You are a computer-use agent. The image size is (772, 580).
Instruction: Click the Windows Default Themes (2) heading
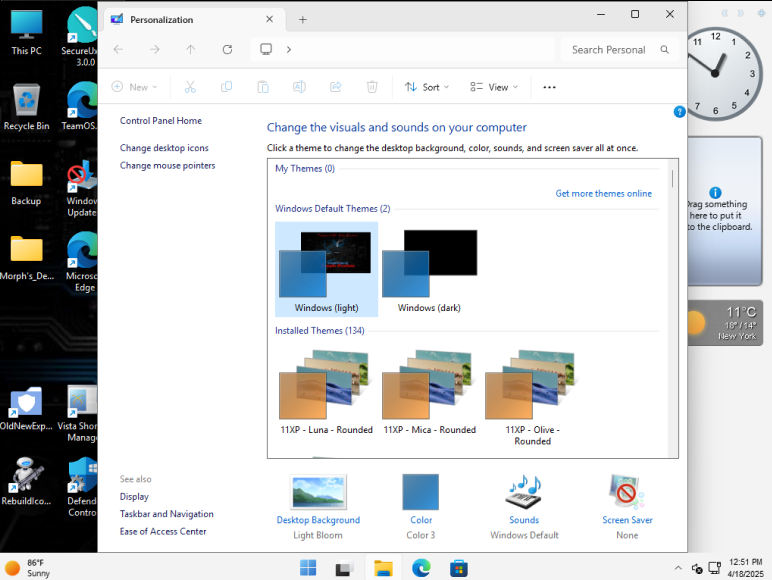[x=332, y=209]
